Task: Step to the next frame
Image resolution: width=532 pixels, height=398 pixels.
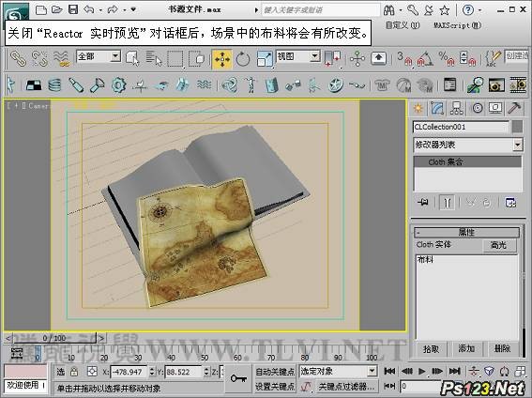Action: [437, 371]
